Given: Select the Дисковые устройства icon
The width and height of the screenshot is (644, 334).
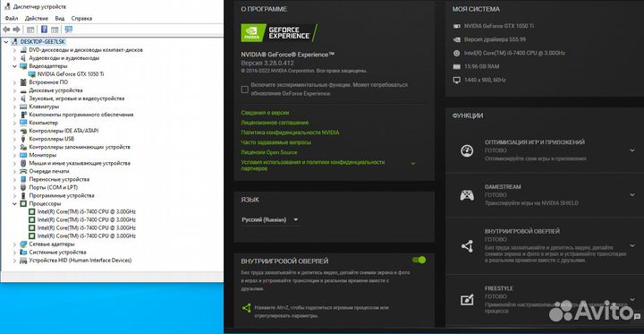Looking at the screenshot, I should 23,90.
